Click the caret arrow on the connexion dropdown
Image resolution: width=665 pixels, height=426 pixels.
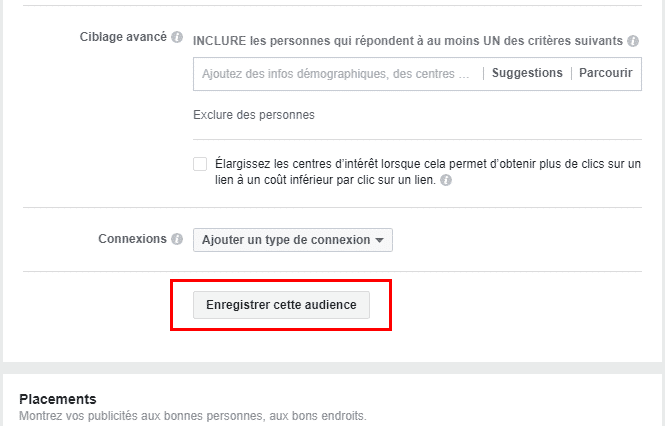(x=379, y=241)
